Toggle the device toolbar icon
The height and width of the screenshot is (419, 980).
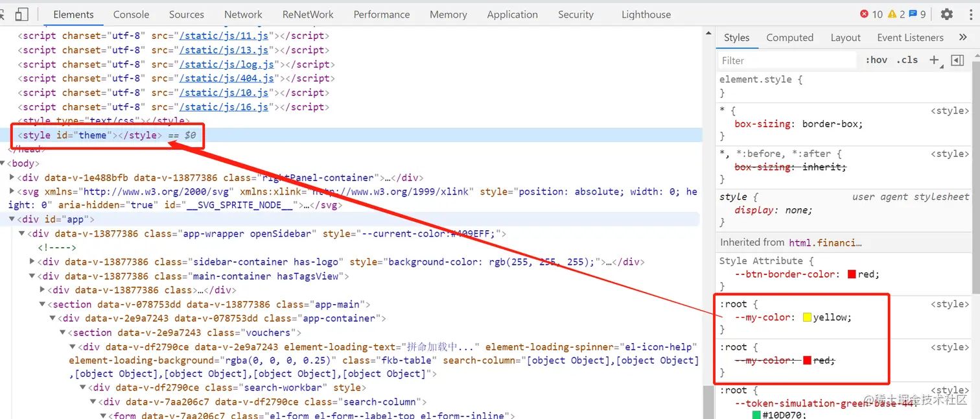pos(21,14)
